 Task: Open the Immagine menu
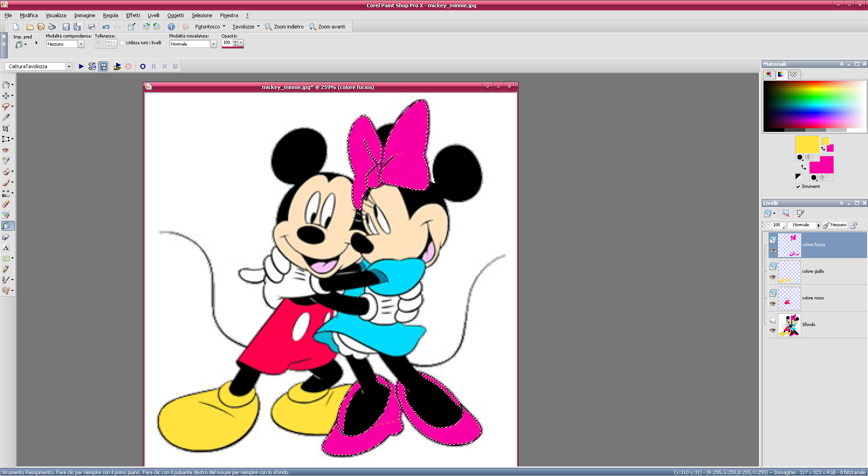[x=85, y=15]
